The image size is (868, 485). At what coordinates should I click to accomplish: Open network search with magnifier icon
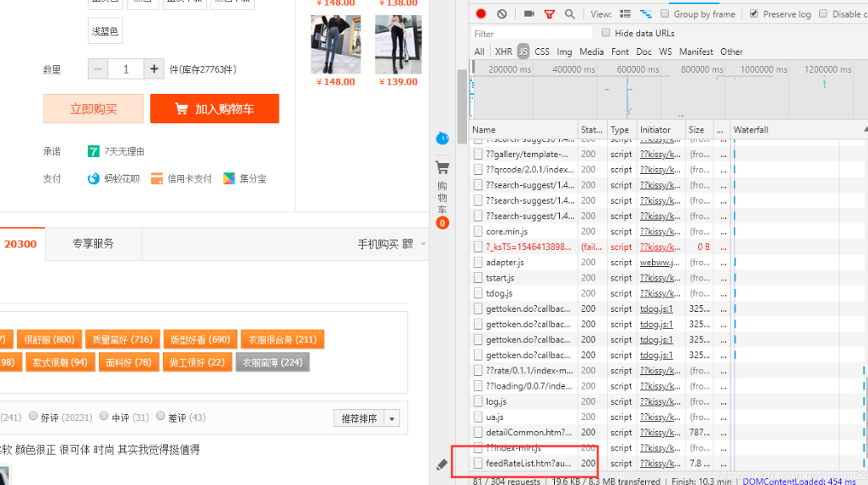click(570, 14)
